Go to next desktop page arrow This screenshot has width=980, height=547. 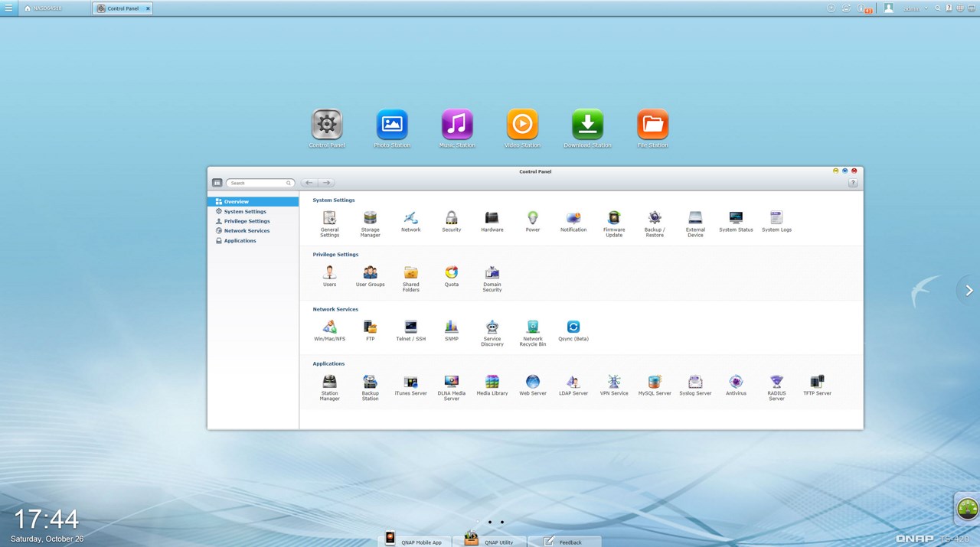[969, 290]
